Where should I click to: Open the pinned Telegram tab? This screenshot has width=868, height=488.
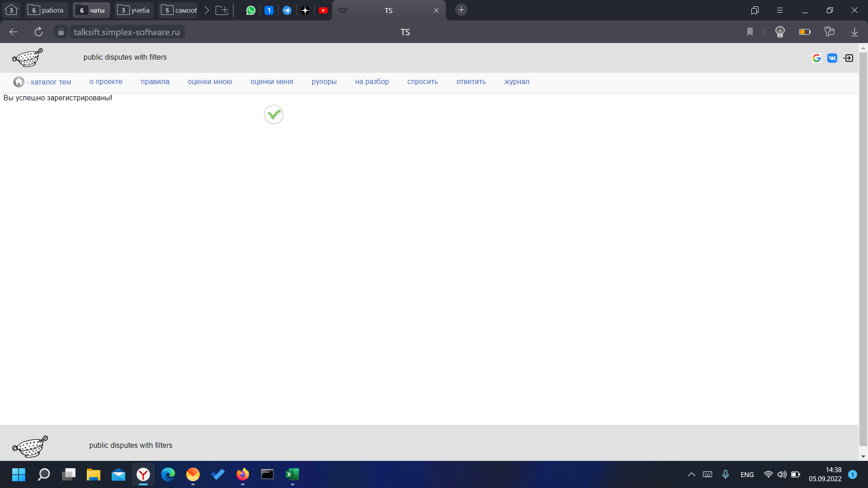287,10
